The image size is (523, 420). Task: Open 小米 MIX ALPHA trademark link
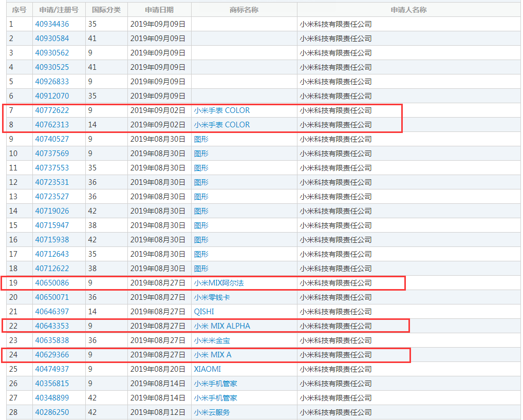point(222,326)
